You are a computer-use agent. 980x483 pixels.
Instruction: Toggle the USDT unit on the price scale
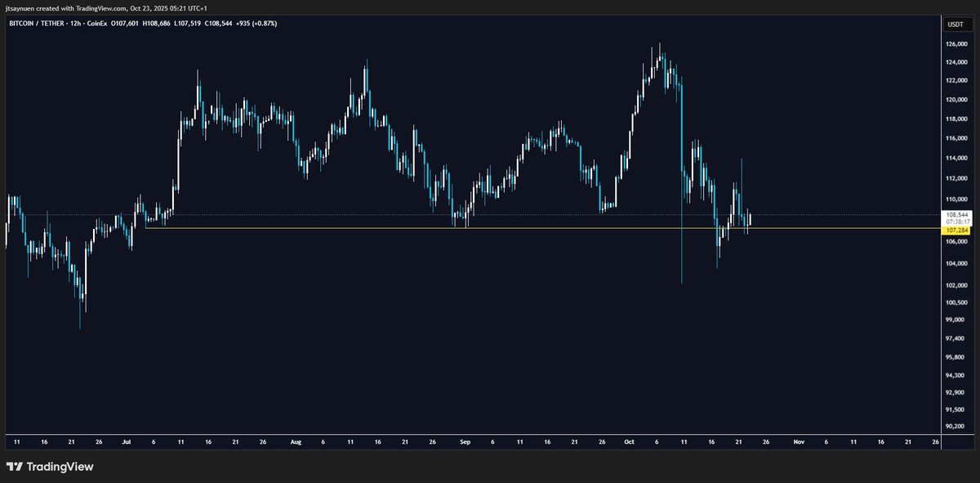coord(956,25)
